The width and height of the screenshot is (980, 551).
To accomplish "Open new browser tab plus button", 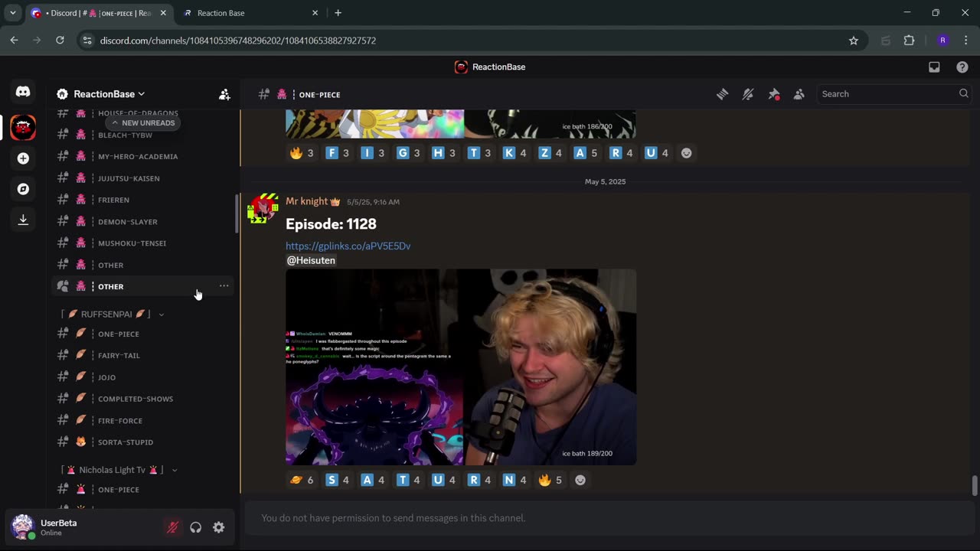I will tap(338, 13).
